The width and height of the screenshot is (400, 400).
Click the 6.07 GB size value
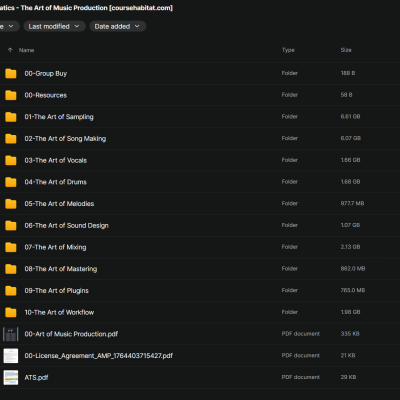click(x=351, y=138)
